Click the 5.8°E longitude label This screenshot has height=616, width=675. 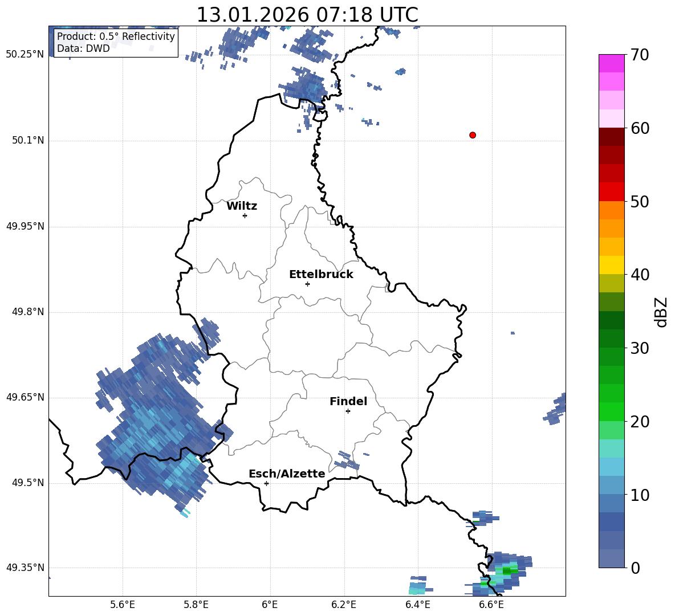(196, 605)
